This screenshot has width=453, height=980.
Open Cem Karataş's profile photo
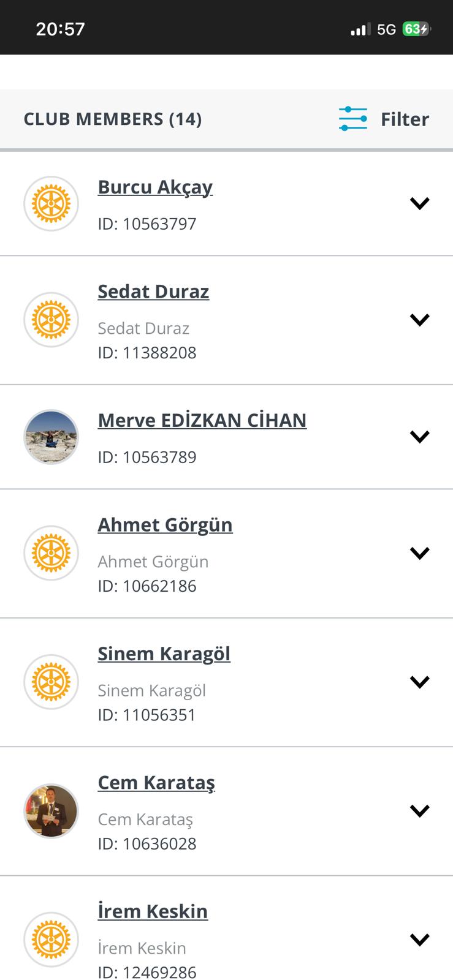click(x=51, y=811)
